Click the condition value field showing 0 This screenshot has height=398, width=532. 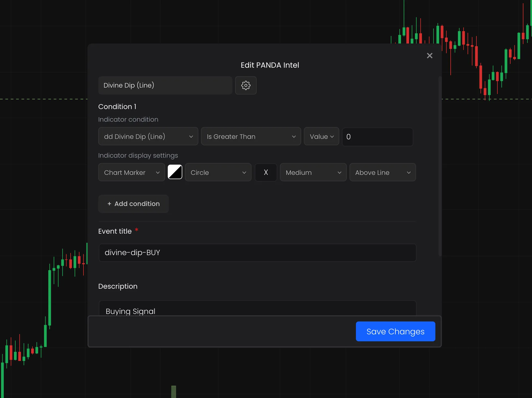point(377,137)
